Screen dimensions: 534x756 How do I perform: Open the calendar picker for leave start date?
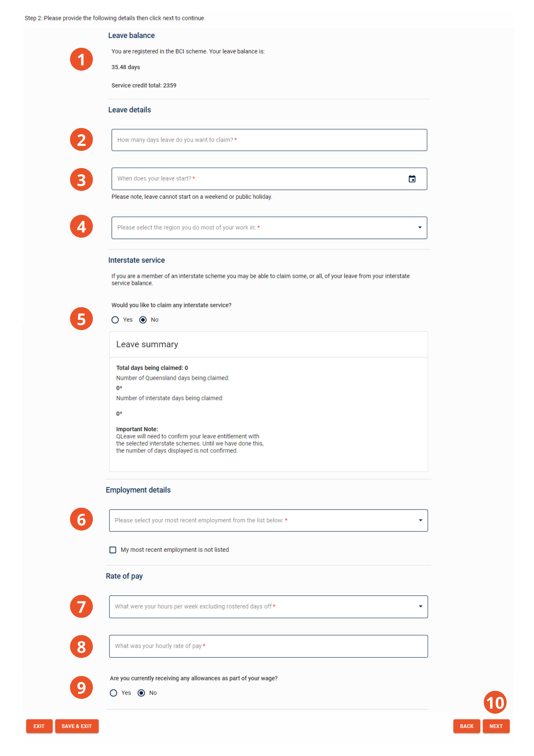coord(412,178)
